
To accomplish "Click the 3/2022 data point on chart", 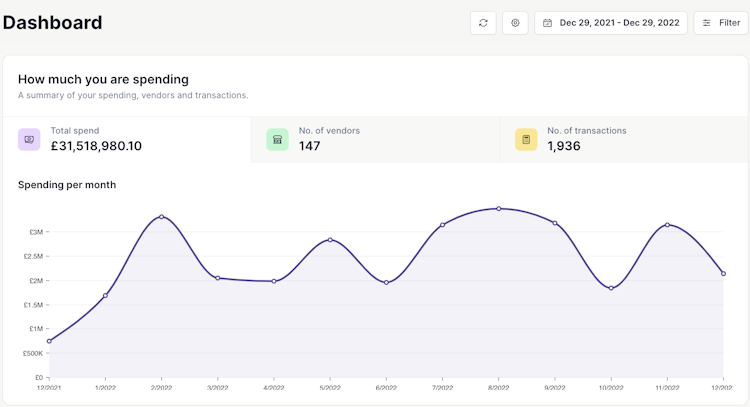I will pos(218,278).
